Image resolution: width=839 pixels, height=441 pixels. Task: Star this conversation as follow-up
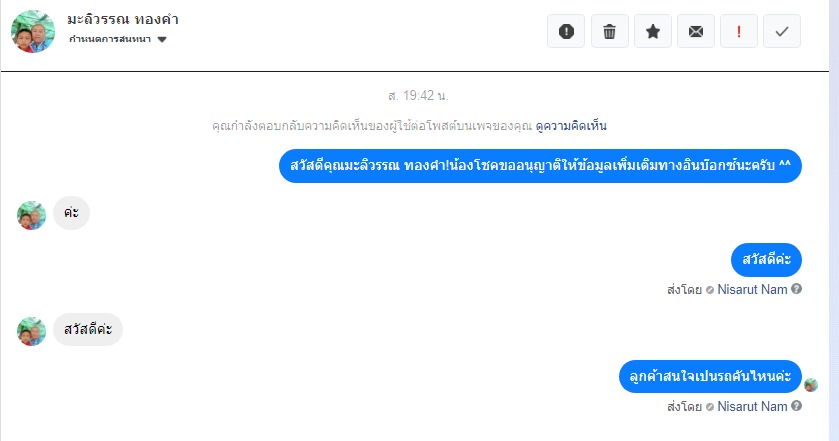point(653,32)
